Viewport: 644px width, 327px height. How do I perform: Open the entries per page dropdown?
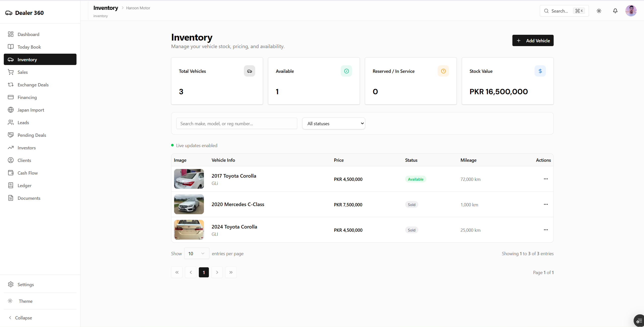pyautogui.click(x=197, y=253)
